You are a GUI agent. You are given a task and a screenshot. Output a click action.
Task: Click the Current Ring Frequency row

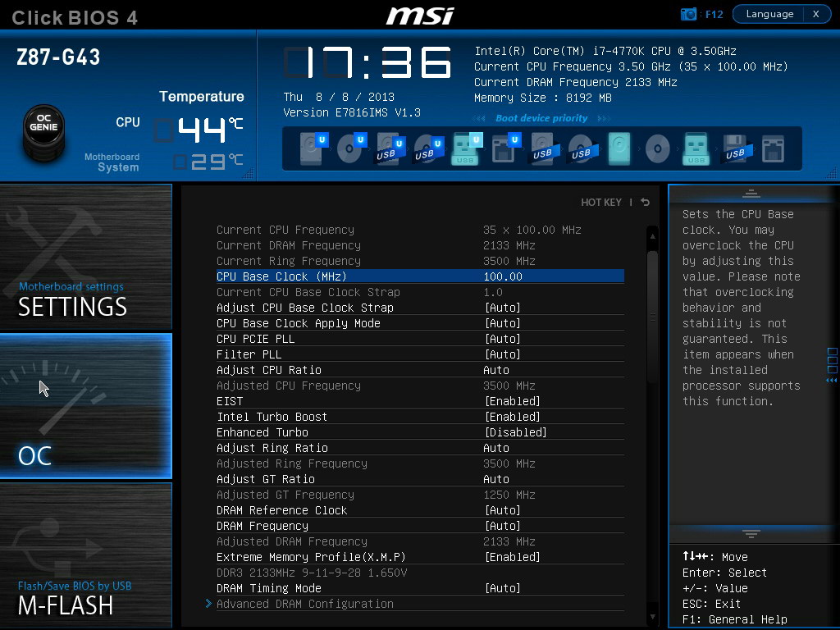[420, 261]
